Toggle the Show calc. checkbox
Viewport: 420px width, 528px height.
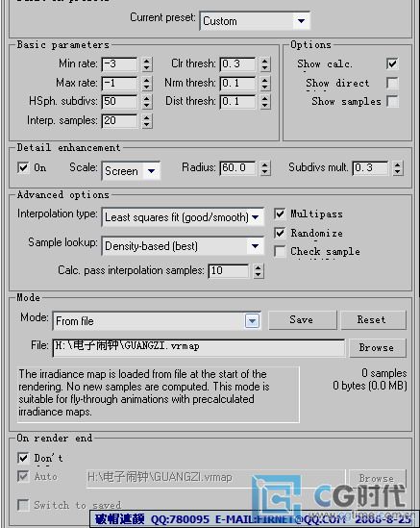click(x=392, y=63)
